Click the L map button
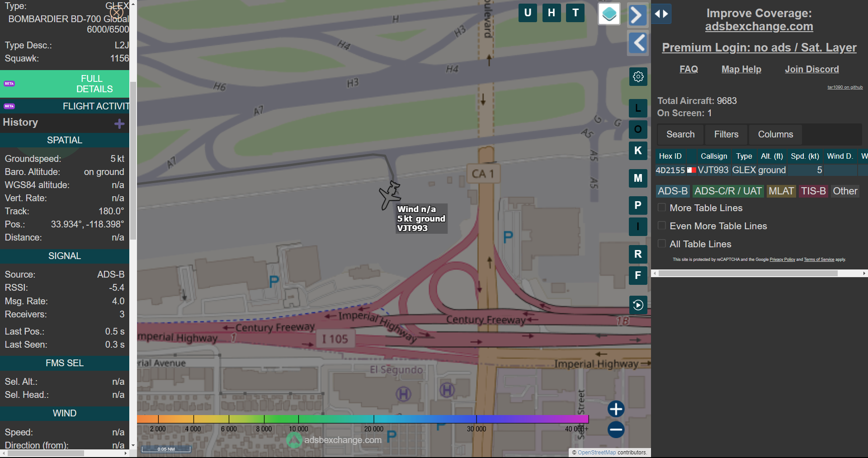 click(x=638, y=108)
